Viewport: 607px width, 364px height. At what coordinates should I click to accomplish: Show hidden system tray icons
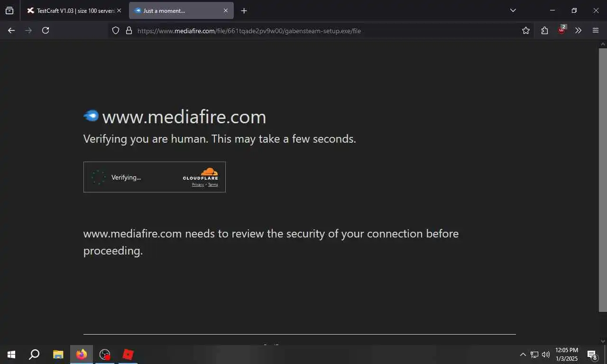pyautogui.click(x=523, y=355)
